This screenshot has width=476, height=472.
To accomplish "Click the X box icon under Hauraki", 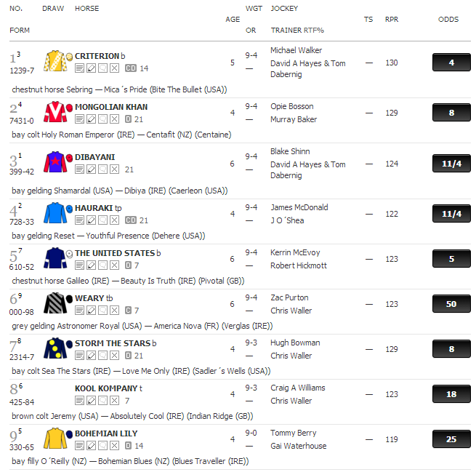I will tap(114, 220).
